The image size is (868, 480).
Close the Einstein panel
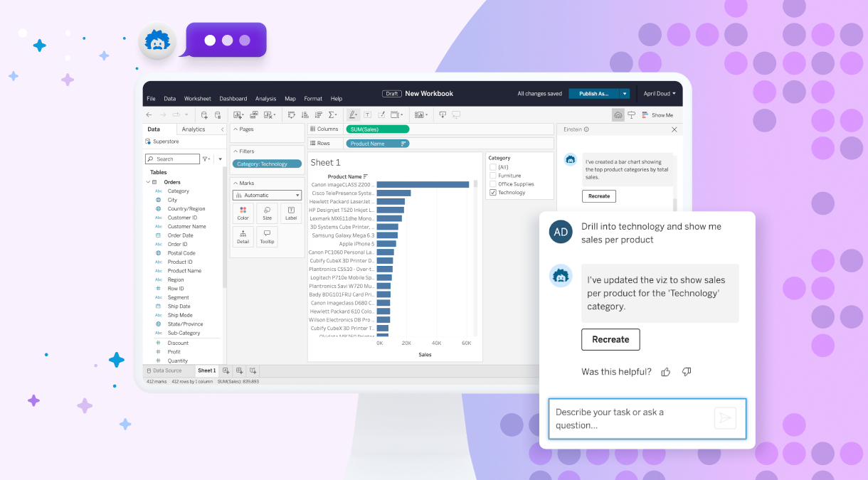pos(674,129)
